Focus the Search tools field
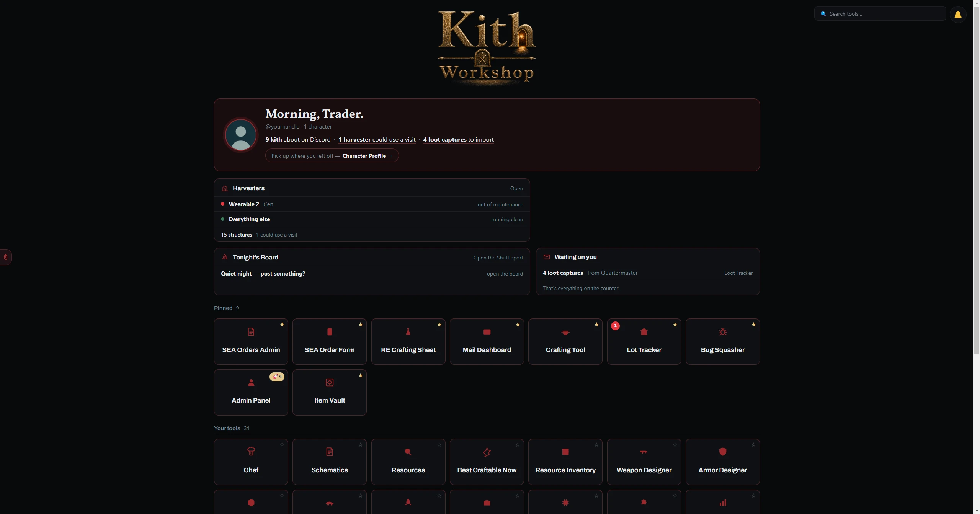980x514 pixels. pos(880,14)
